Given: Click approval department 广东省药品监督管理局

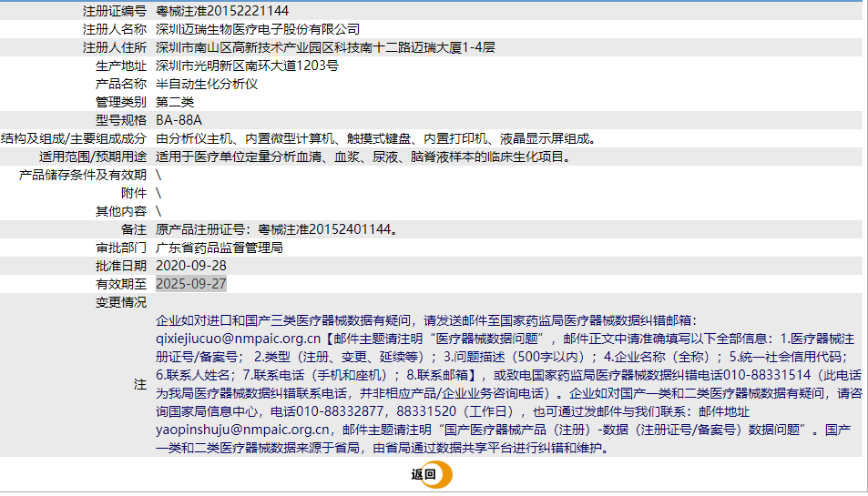Looking at the screenshot, I should (220, 248).
